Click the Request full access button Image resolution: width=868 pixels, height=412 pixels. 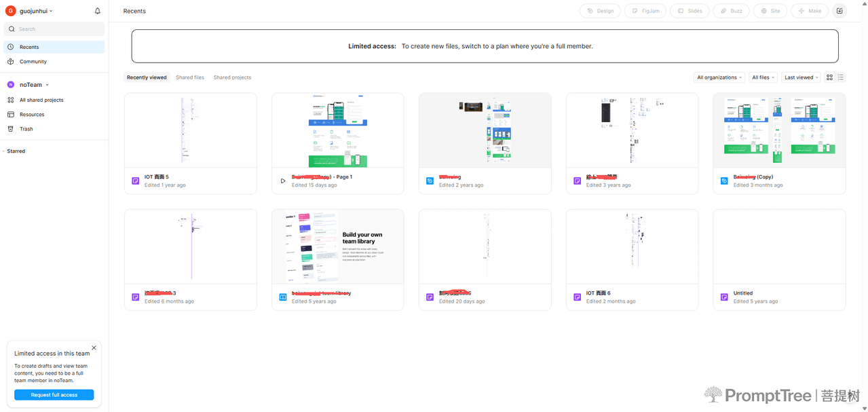pyautogui.click(x=54, y=394)
